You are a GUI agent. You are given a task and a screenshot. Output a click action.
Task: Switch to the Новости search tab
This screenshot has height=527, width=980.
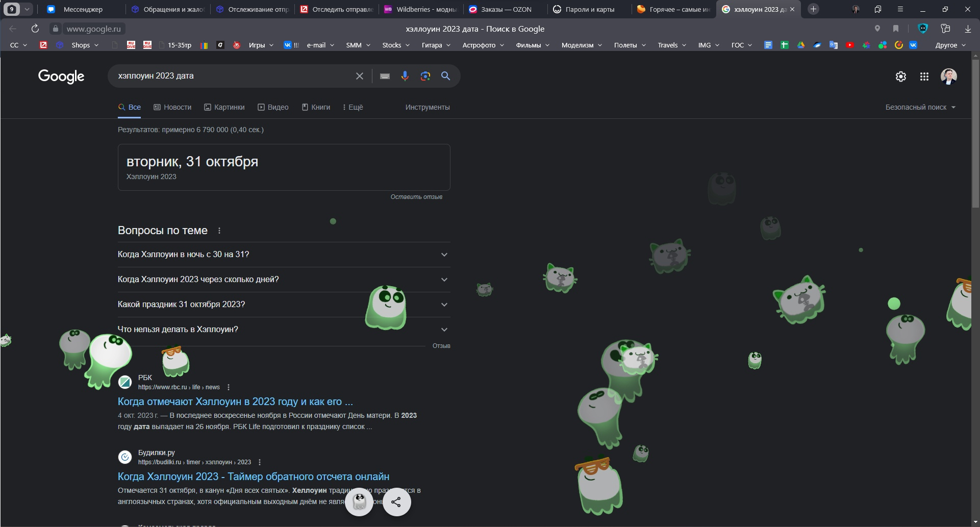coord(172,107)
